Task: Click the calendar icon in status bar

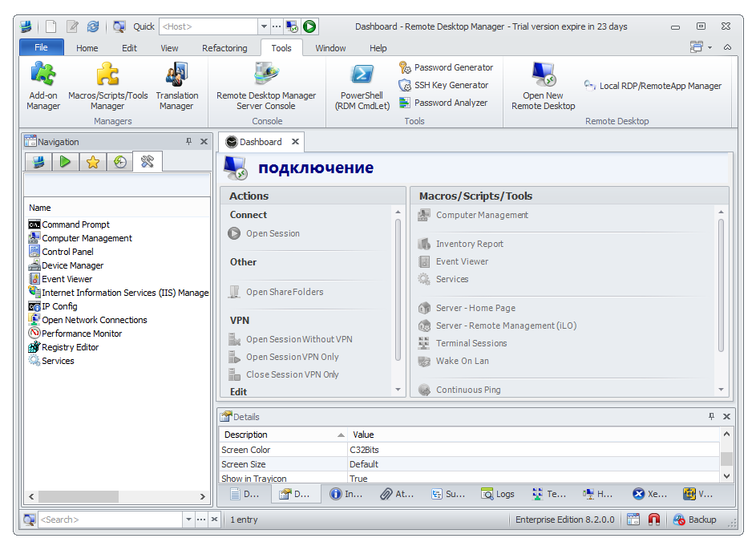Action: (x=633, y=520)
